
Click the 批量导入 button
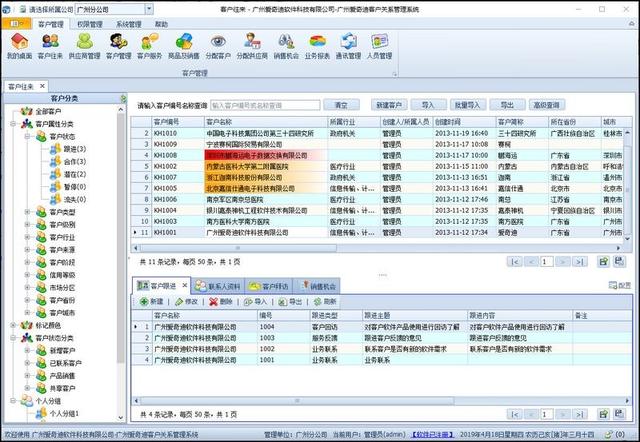(468, 105)
